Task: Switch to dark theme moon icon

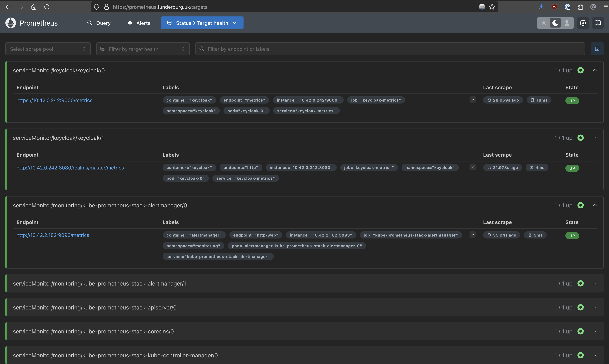Action: pyautogui.click(x=555, y=23)
